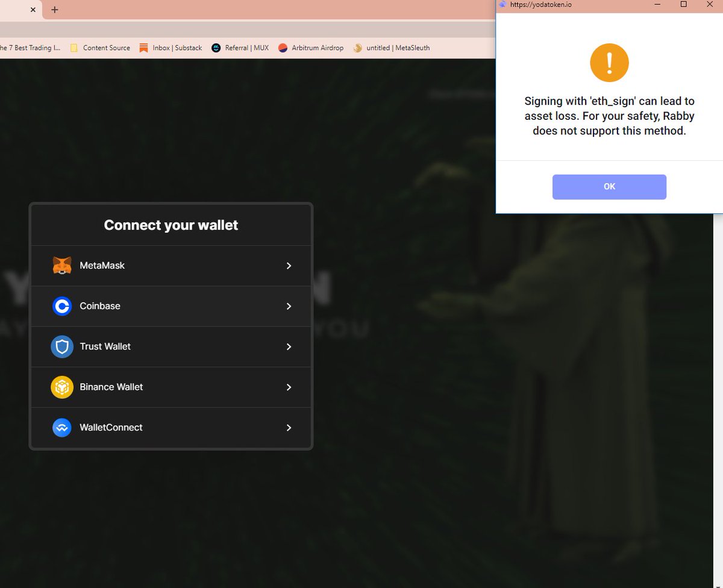The height and width of the screenshot is (588, 723).
Task: Maximize the Rabby popup window
Action: pos(683,4)
